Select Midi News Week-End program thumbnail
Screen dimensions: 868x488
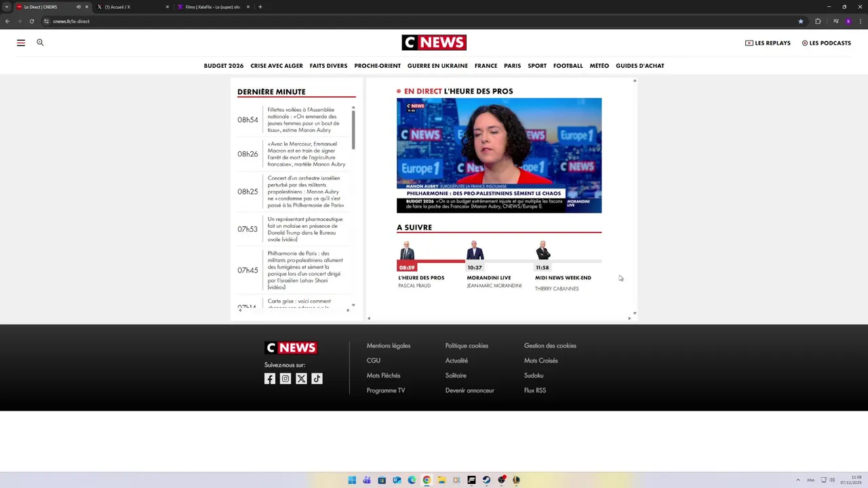(543, 250)
